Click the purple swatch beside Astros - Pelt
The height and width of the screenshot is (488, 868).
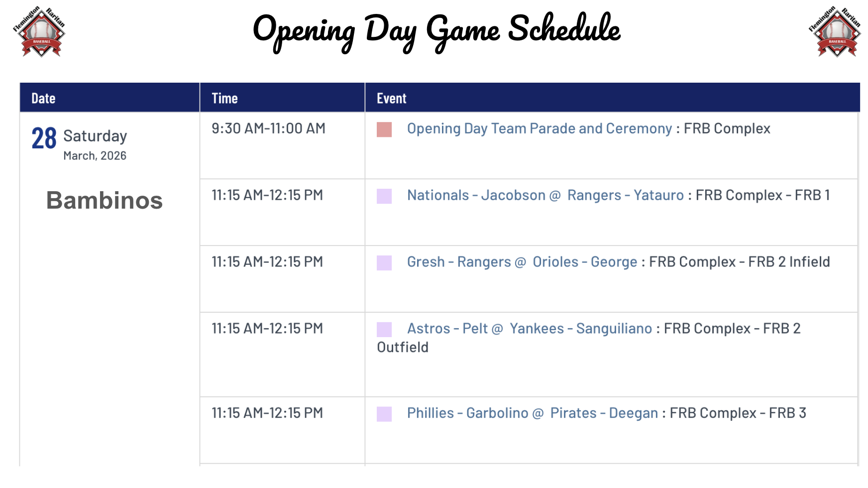click(384, 330)
